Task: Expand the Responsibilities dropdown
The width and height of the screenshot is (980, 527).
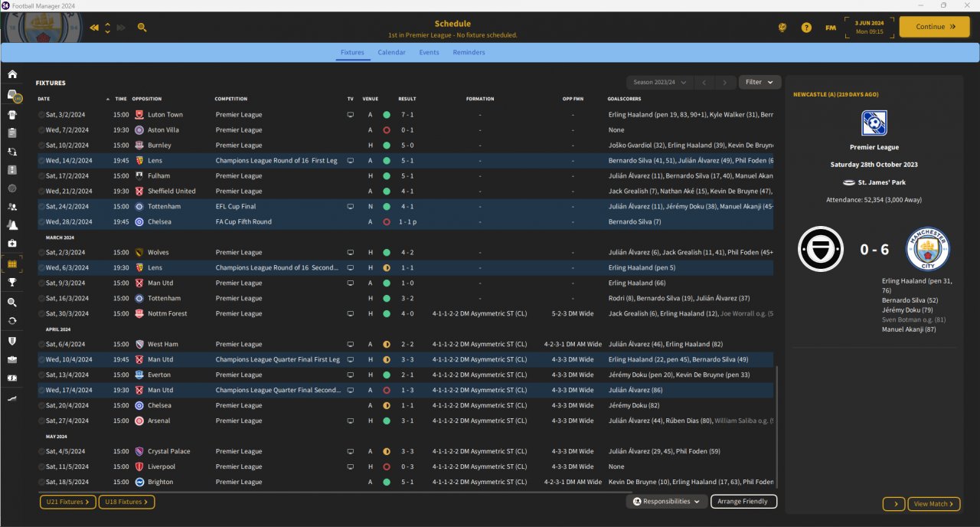Action: [665, 502]
